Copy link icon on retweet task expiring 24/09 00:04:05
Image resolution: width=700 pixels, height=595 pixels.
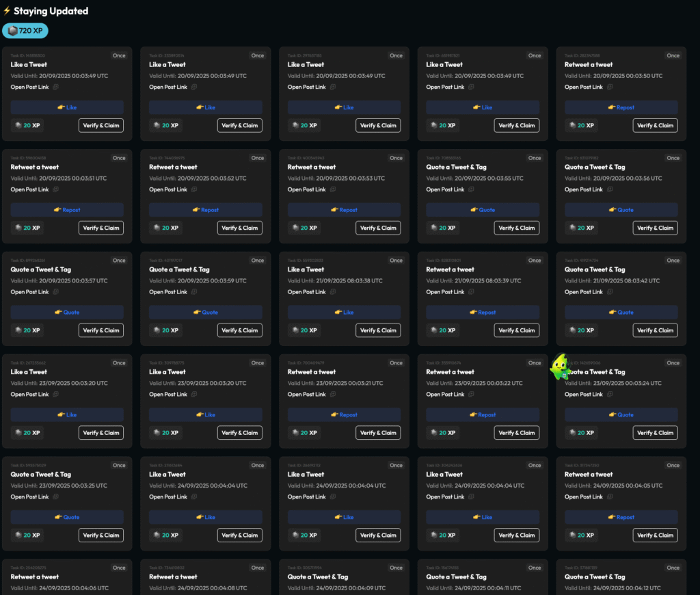tap(610, 497)
